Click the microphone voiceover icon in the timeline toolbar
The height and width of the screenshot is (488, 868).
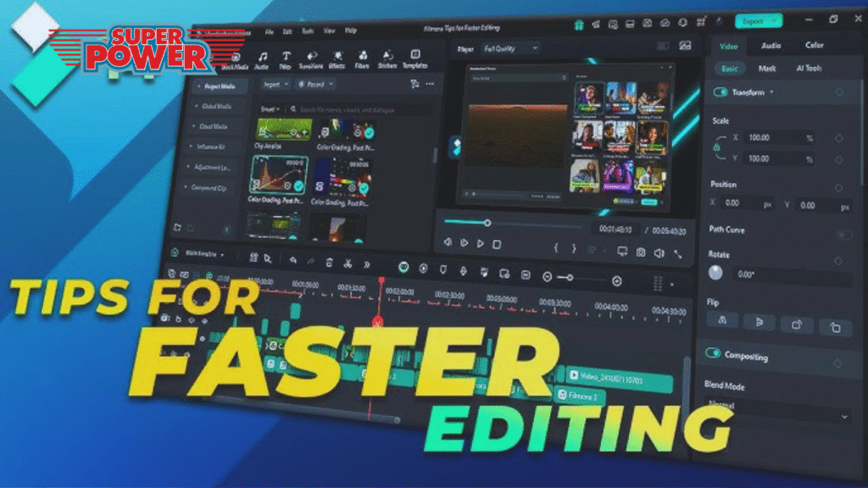464,270
